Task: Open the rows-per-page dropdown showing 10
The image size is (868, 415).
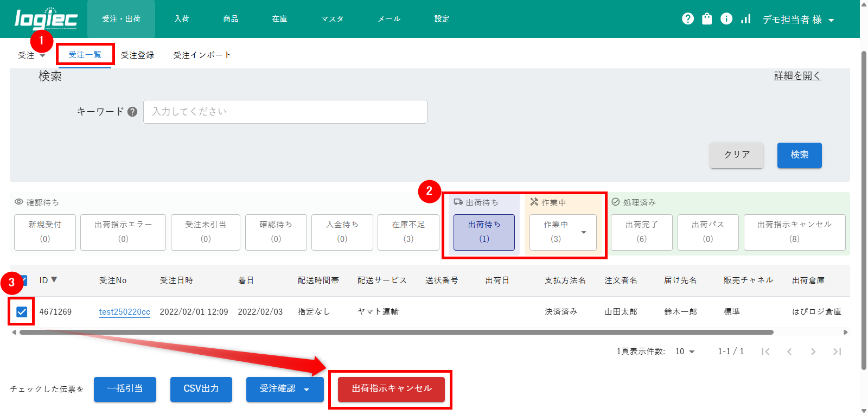Action: point(685,352)
